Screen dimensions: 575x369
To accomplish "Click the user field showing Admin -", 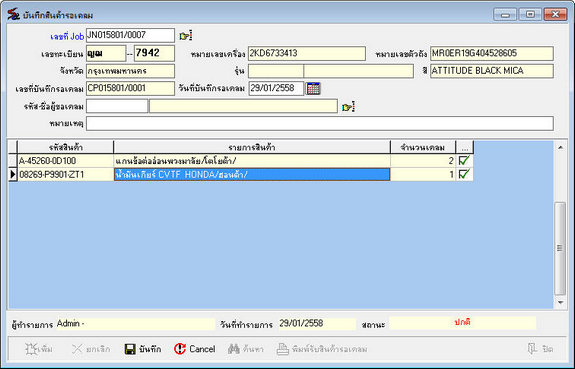I will [x=136, y=324].
